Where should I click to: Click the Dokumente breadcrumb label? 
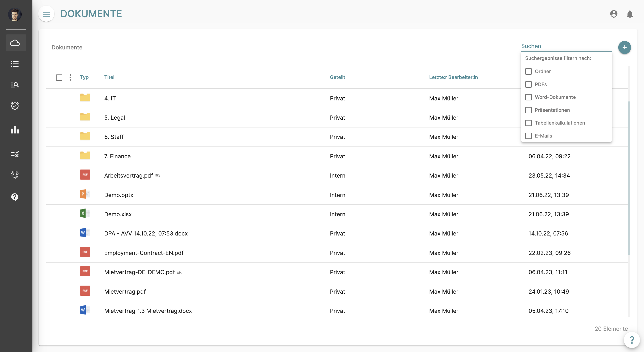pyautogui.click(x=67, y=47)
